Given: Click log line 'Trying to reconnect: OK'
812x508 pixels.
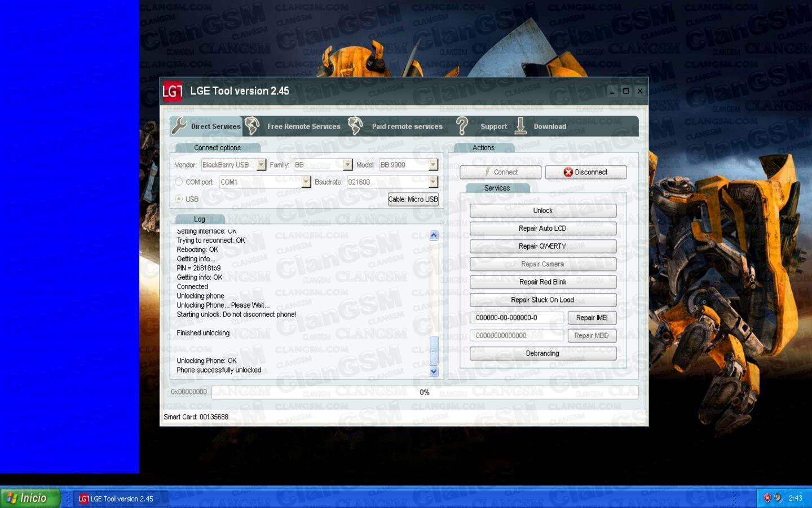Looking at the screenshot, I should click(x=211, y=240).
